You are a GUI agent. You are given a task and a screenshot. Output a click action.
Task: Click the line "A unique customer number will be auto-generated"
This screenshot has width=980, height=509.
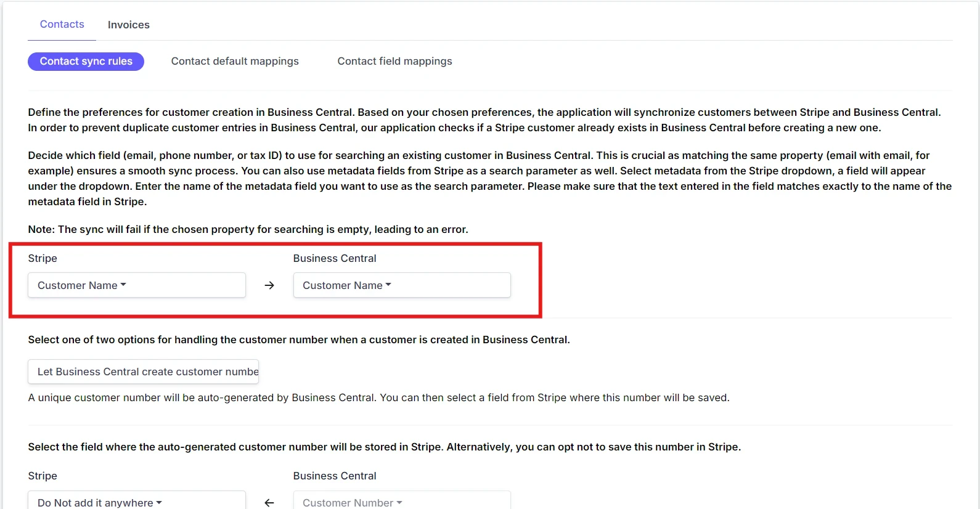pos(378,397)
